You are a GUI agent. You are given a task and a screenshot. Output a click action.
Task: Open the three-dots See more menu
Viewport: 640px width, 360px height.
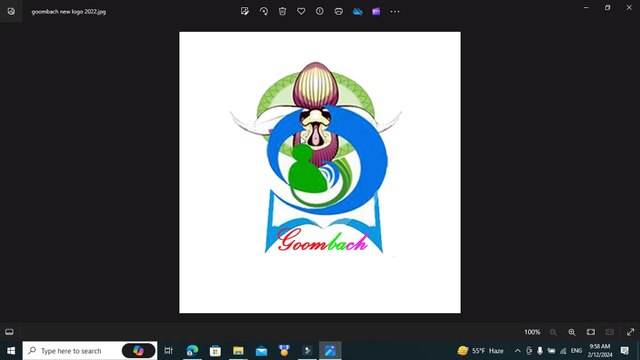coord(395,11)
